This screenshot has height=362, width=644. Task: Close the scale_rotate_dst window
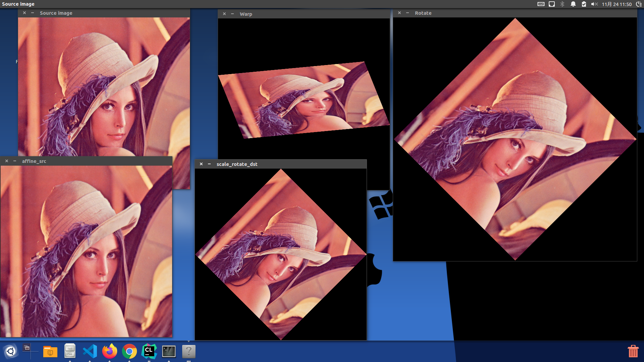point(201,164)
